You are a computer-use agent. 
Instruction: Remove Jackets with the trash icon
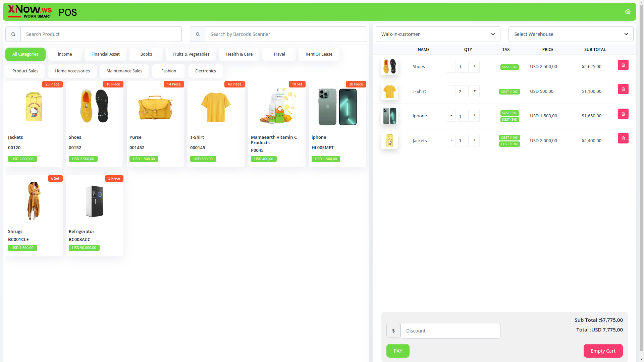[x=623, y=138]
